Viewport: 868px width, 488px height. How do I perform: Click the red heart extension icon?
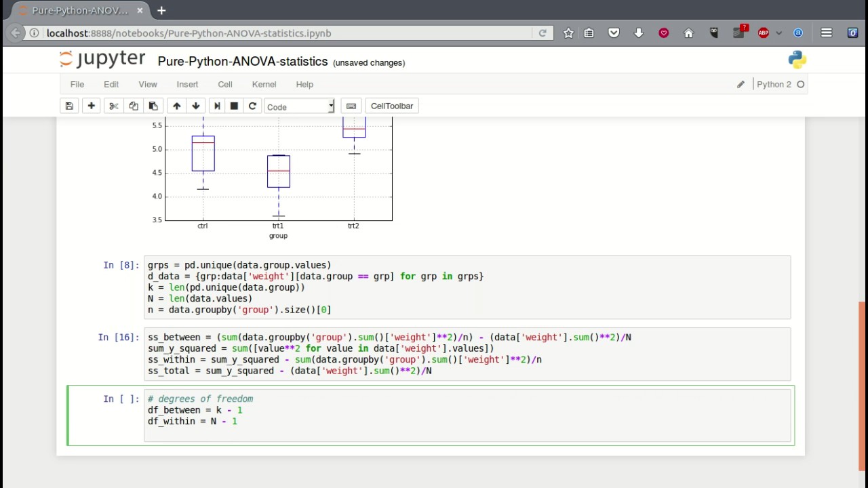(664, 33)
